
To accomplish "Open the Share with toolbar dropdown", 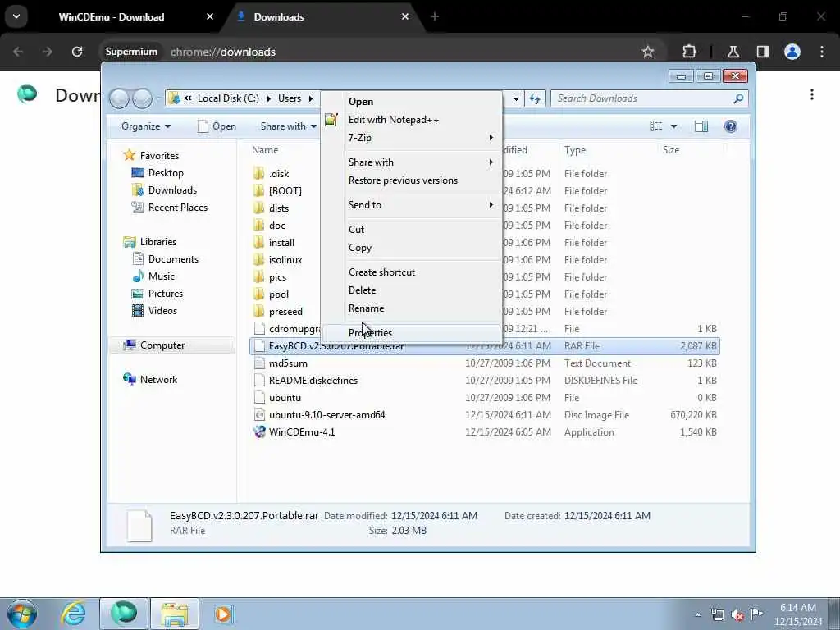I will point(288,126).
